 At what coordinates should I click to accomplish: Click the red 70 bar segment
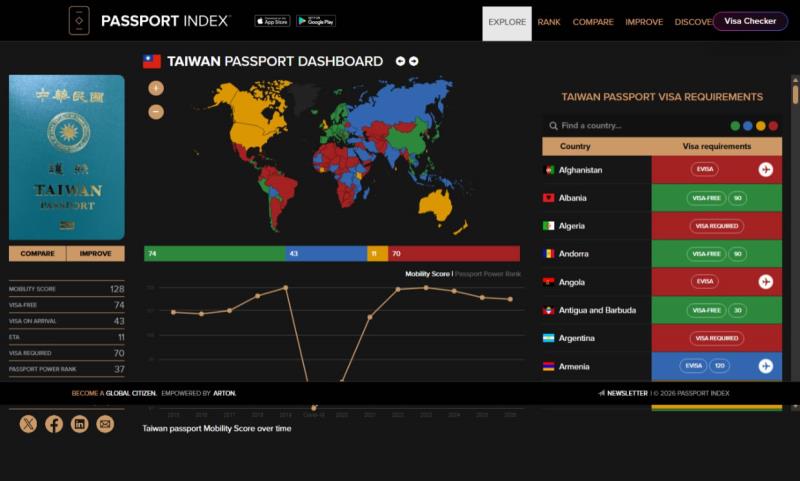(x=454, y=254)
